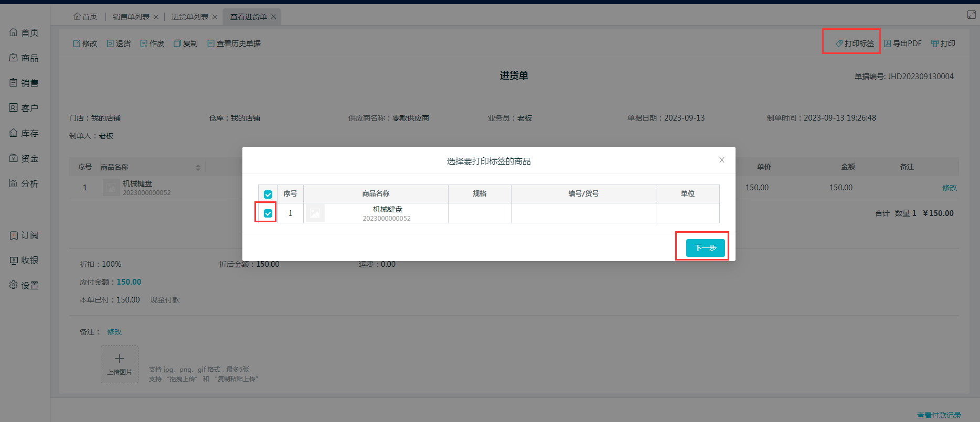The width and height of the screenshot is (980, 422).
Task: Duplicate the order using 复制
Action: [x=177, y=44]
